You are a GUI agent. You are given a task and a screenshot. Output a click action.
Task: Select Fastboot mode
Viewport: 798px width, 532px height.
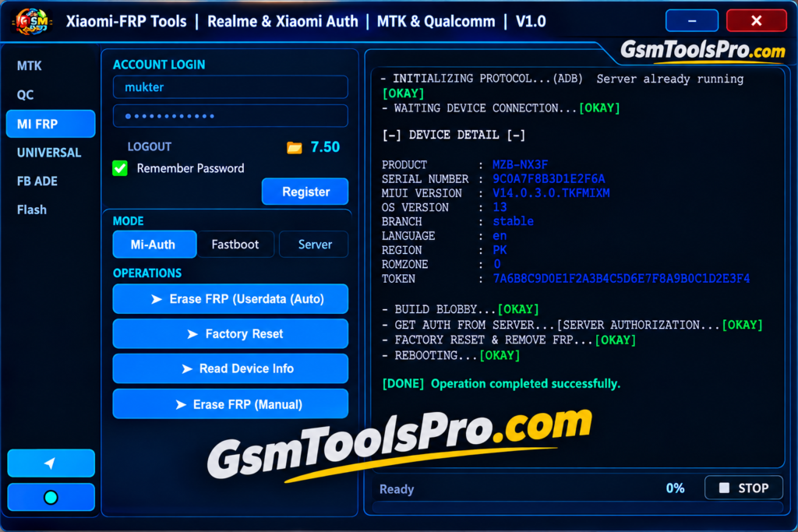click(235, 244)
